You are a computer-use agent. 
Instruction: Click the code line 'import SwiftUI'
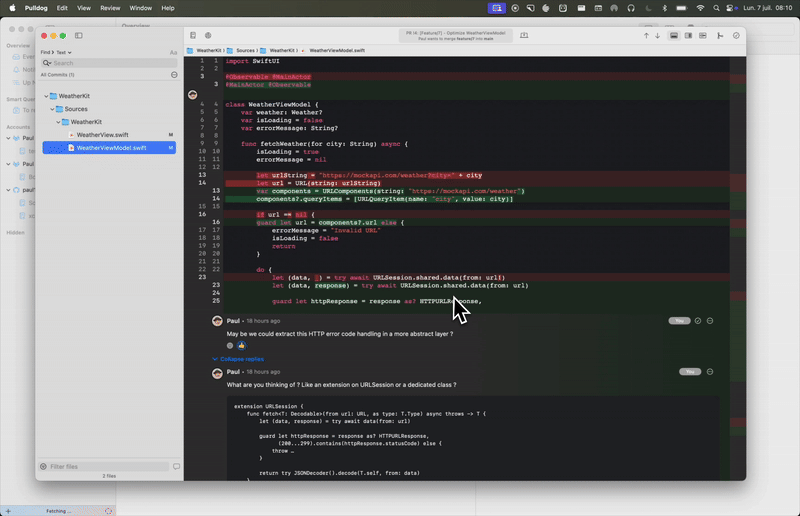(x=253, y=61)
